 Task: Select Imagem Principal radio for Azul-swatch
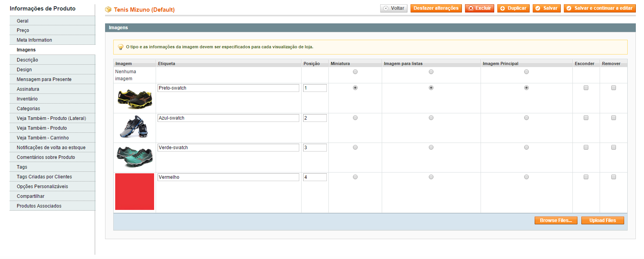[x=526, y=118]
